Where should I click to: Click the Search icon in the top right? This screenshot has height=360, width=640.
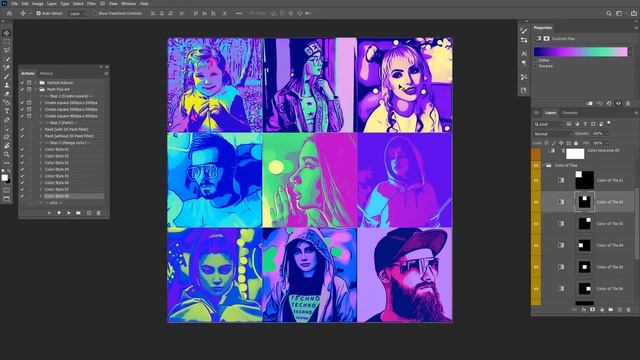609,13
